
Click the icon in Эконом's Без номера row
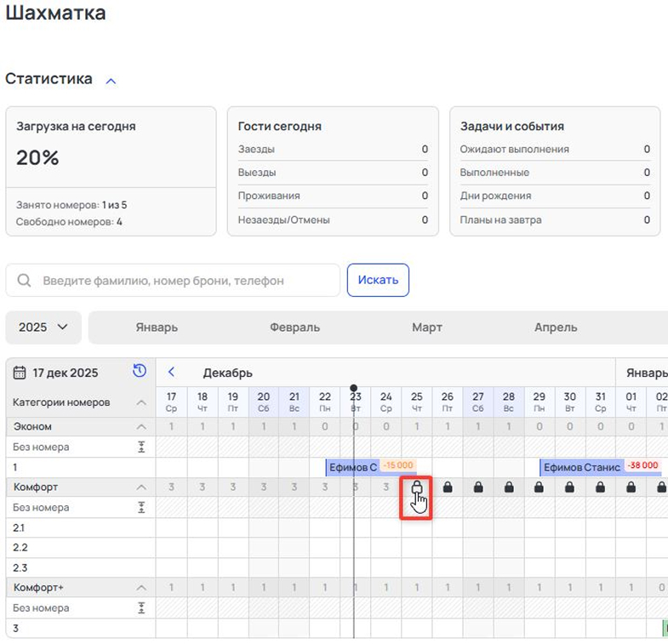pyautogui.click(x=142, y=447)
